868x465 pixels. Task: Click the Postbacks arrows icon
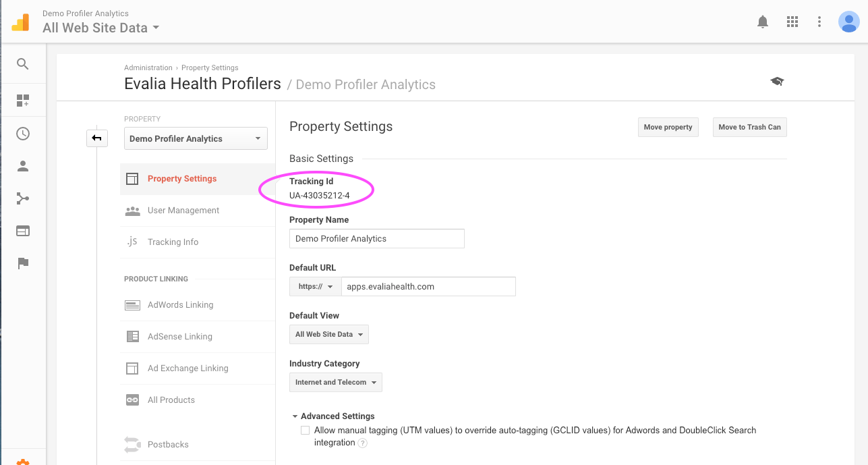132,445
